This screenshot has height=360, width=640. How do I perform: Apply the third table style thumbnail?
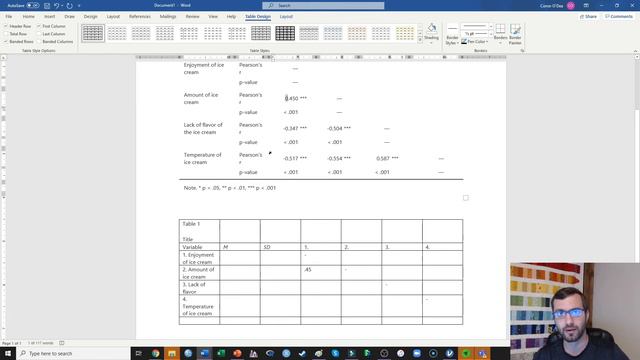(x=141, y=33)
